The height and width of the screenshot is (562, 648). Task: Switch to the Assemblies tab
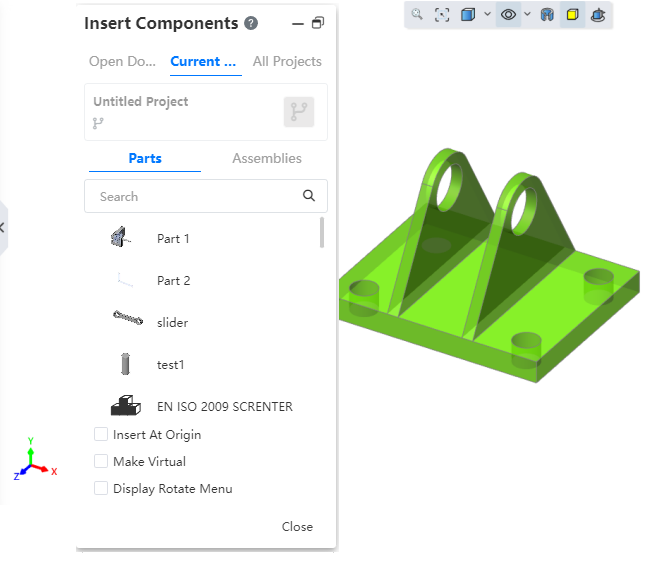coord(266,158)
